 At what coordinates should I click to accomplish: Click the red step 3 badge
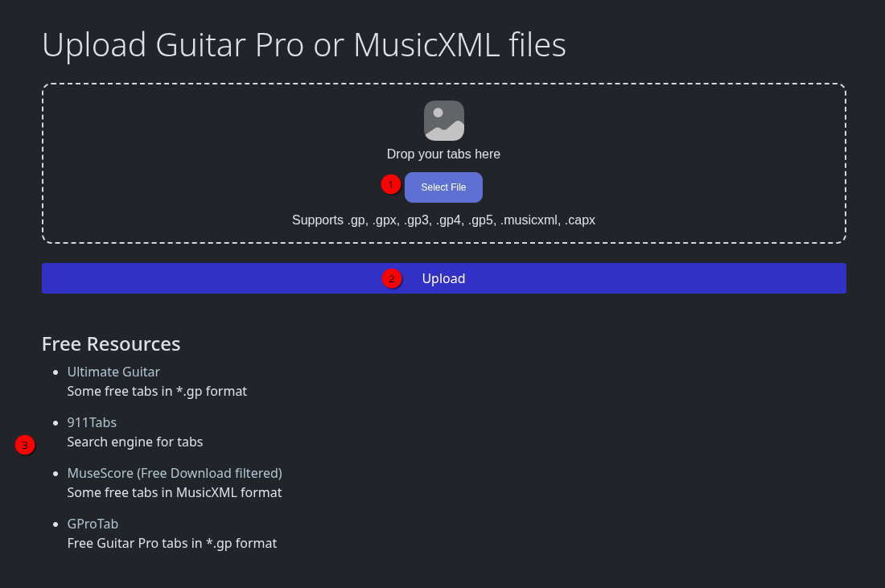(x=25, y=445)
